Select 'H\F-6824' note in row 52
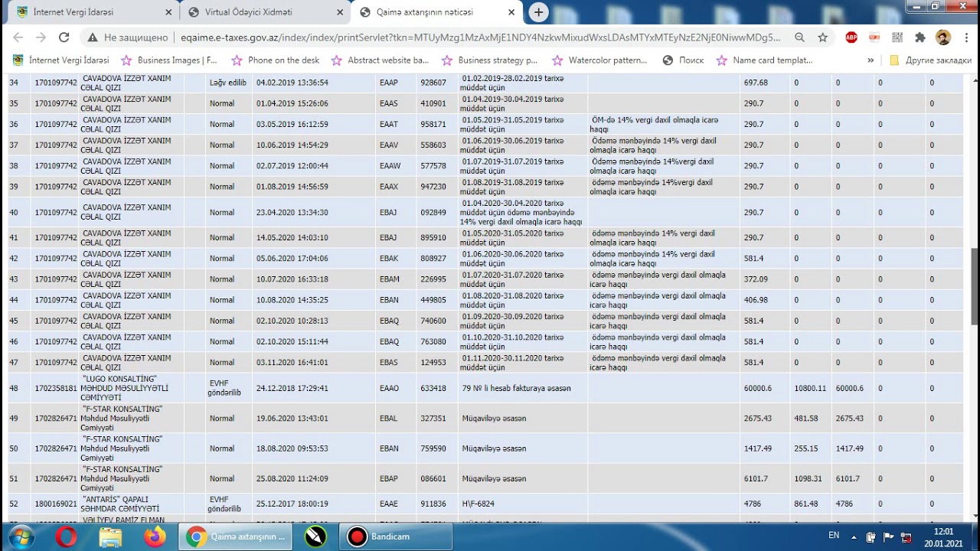This screenshot has width=980, height=551. coord(479,504)
